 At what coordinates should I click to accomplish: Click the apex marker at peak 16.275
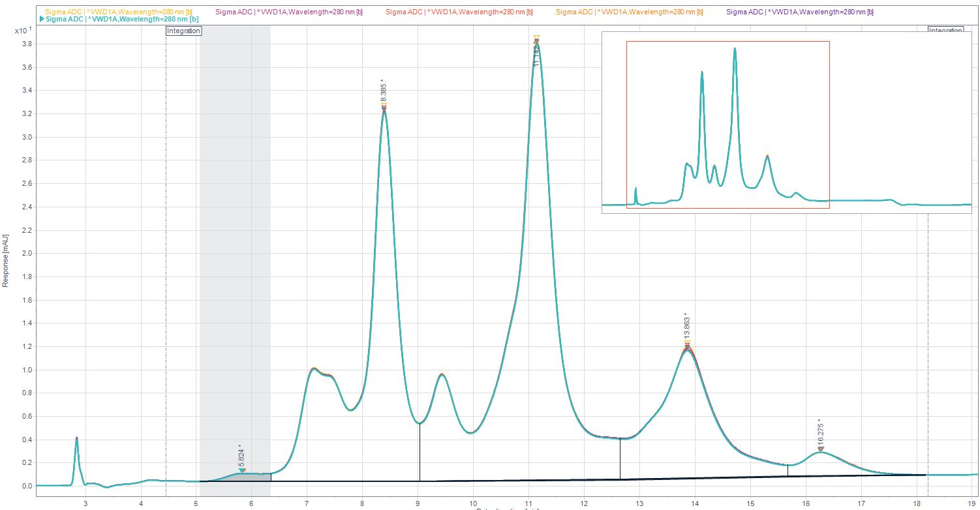tap(821, 449)
